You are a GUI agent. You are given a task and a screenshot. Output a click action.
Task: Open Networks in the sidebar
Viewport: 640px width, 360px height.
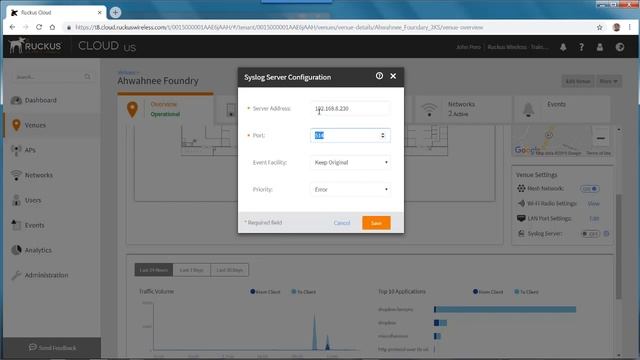tap(39, 175)
